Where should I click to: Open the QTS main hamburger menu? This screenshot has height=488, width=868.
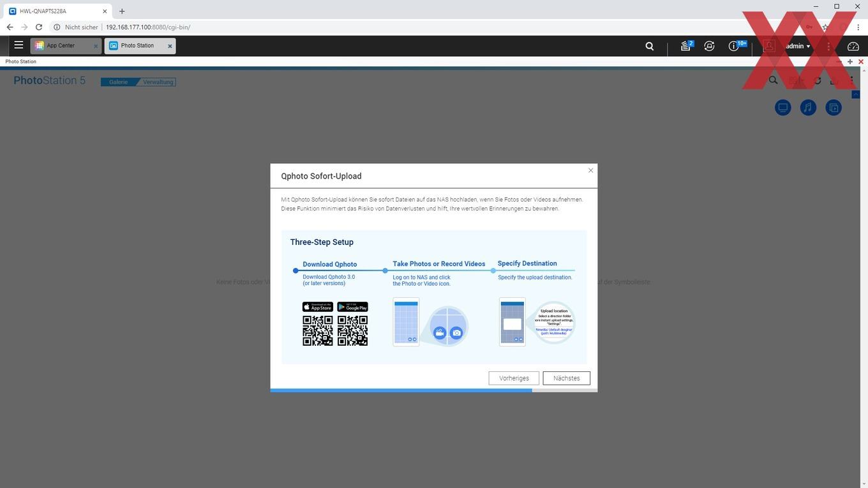pos(19,45)
